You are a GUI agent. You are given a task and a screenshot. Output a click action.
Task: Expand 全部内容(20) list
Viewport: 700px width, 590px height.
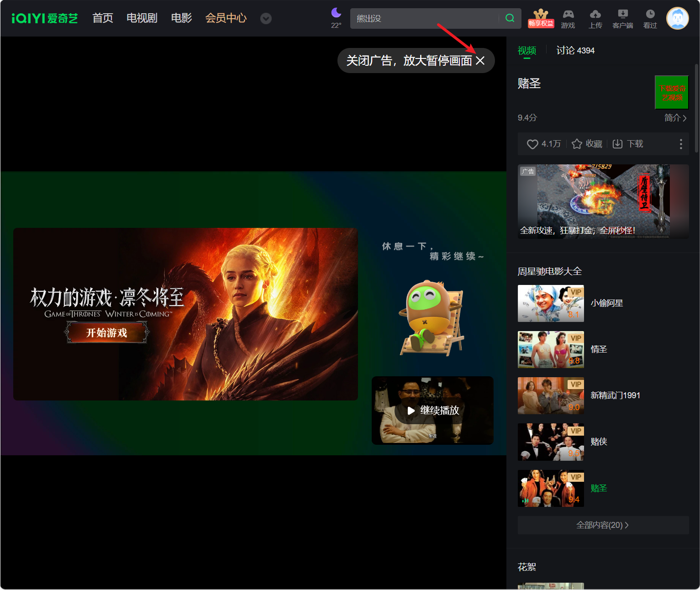603,525
